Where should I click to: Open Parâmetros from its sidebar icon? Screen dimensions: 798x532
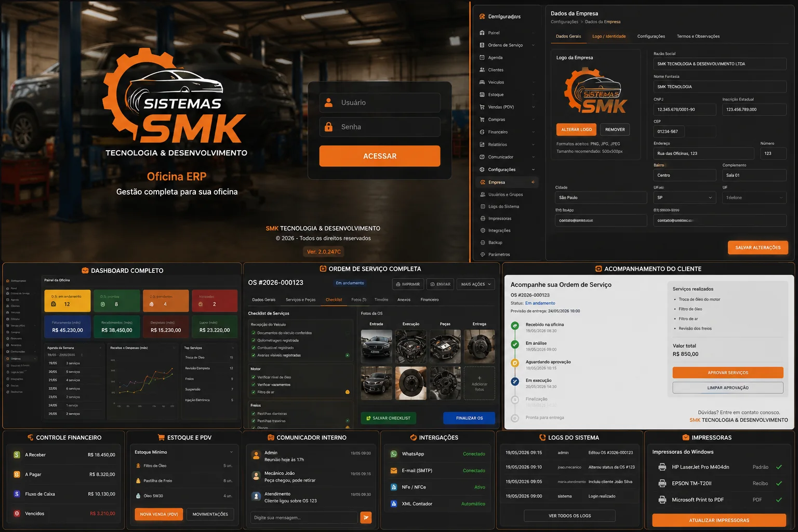click(483, 255)
